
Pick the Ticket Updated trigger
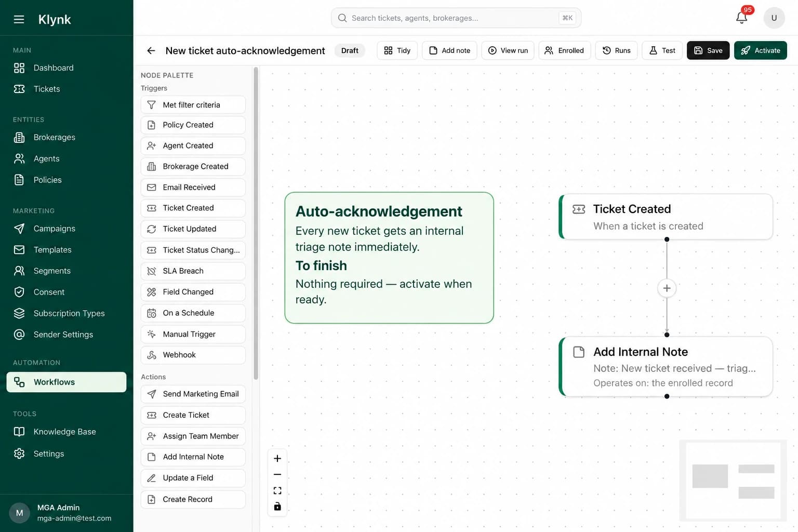(x=193, y=229)
